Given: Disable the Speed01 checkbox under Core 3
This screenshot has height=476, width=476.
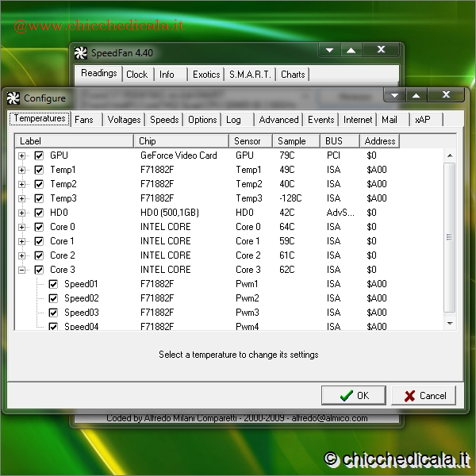Looking at the screenshot, I should pos(53,284).
